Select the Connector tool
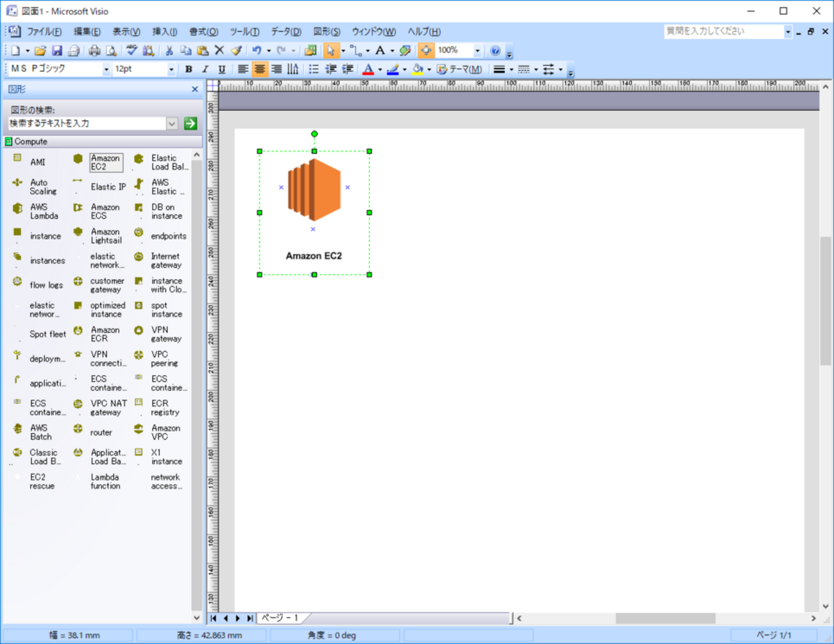This screenshot has height=644, width=834. (x=355, y=51)
